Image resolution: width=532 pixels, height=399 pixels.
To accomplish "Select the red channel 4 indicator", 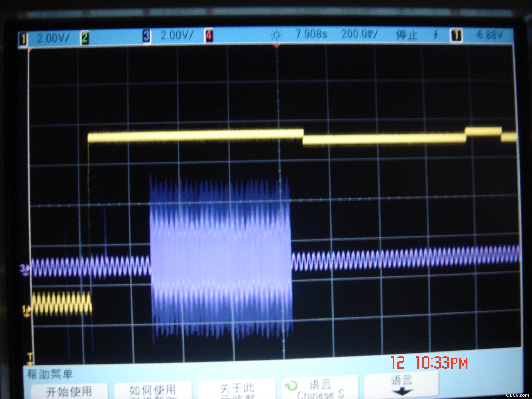I will pyautogui.click(x=209, y=35).
